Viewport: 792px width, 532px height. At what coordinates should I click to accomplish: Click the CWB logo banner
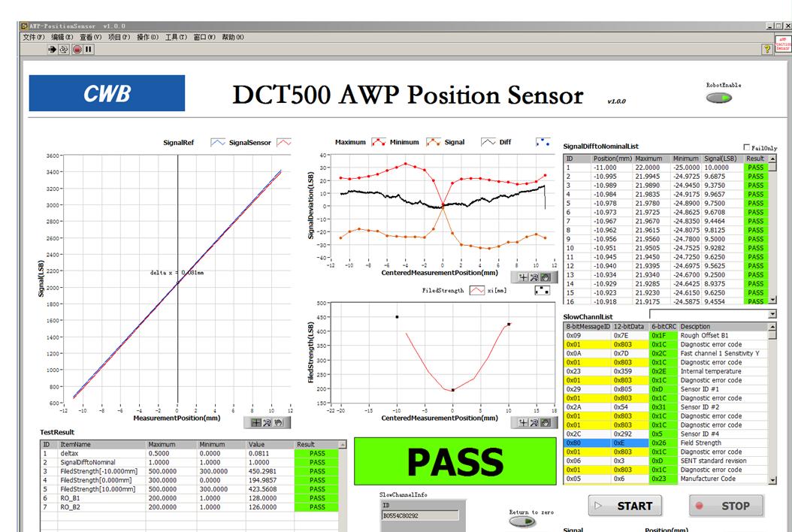coord(107,93)
